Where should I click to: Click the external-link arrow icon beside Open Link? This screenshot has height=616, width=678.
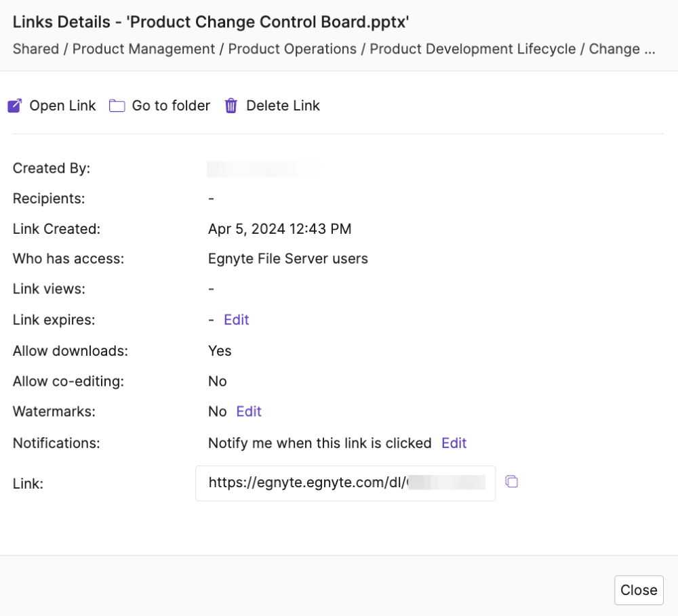14,106
